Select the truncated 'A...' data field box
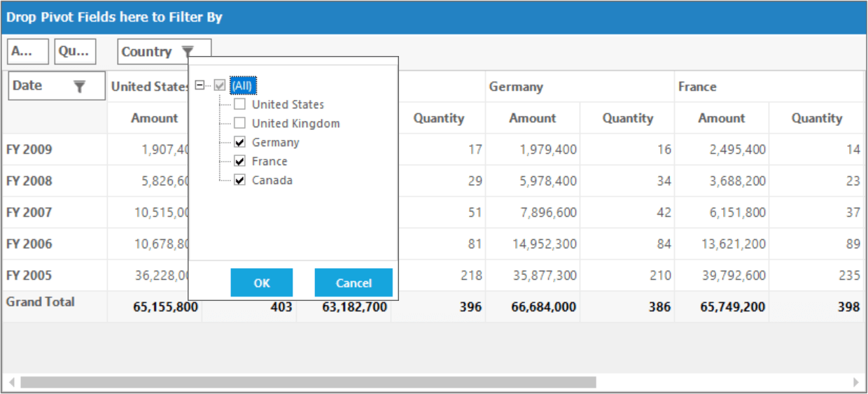This screenshot has width=868, height=394. pyautogui.click(x=28, y=51)
